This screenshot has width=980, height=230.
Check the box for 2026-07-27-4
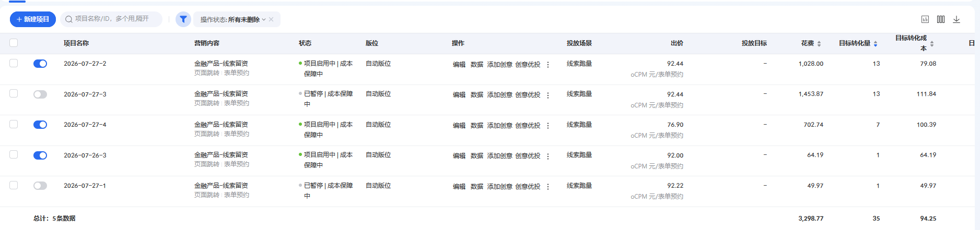[x=14, y=124]
